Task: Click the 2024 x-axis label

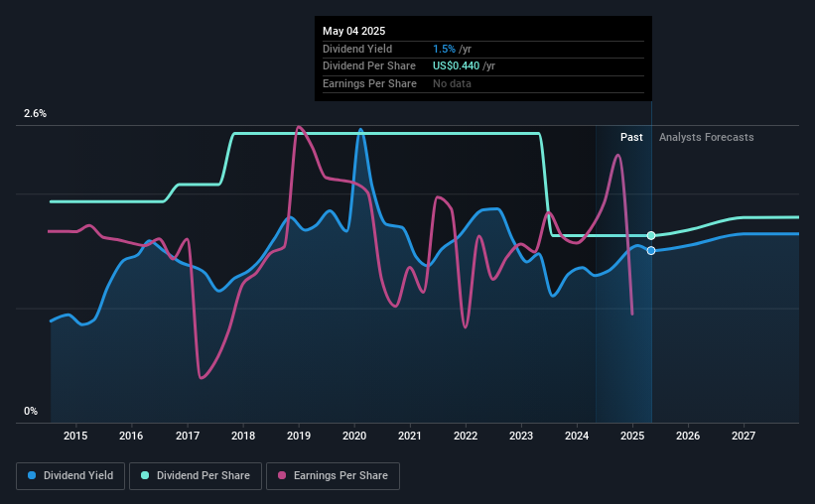Action: point(577,436)
